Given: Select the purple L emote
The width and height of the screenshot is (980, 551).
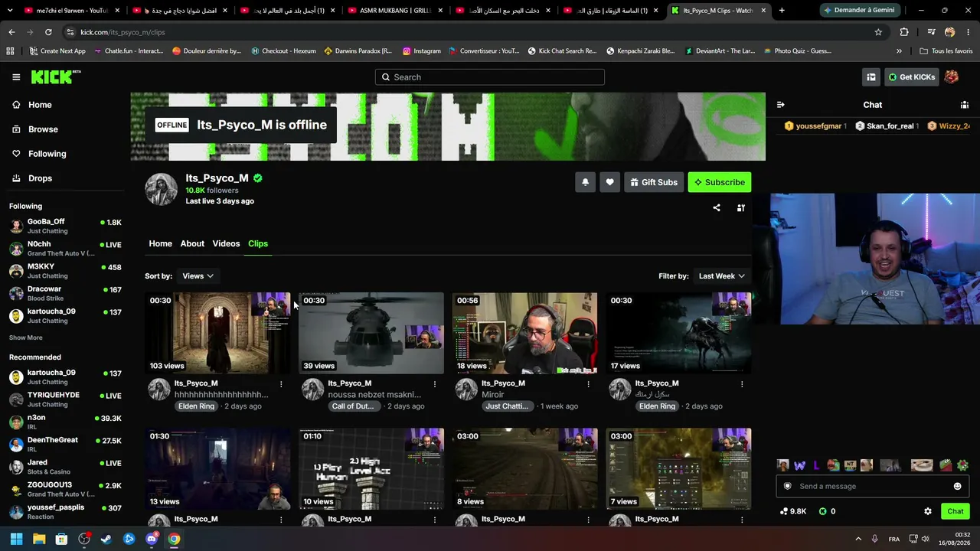Looking at the screenshot, I should pyautogui.click(x=817, y=465).
